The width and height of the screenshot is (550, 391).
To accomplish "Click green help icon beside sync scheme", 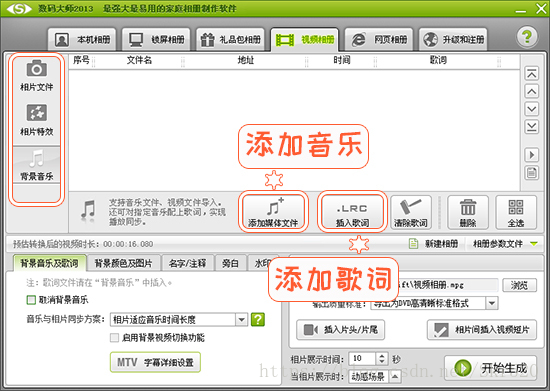I will [x=258, y=319].
